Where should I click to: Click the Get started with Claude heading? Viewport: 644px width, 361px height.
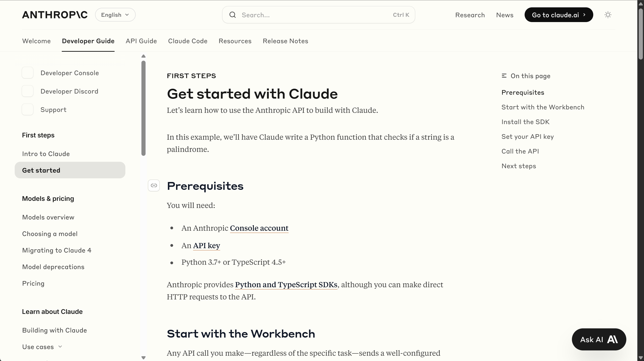[252, 94]
